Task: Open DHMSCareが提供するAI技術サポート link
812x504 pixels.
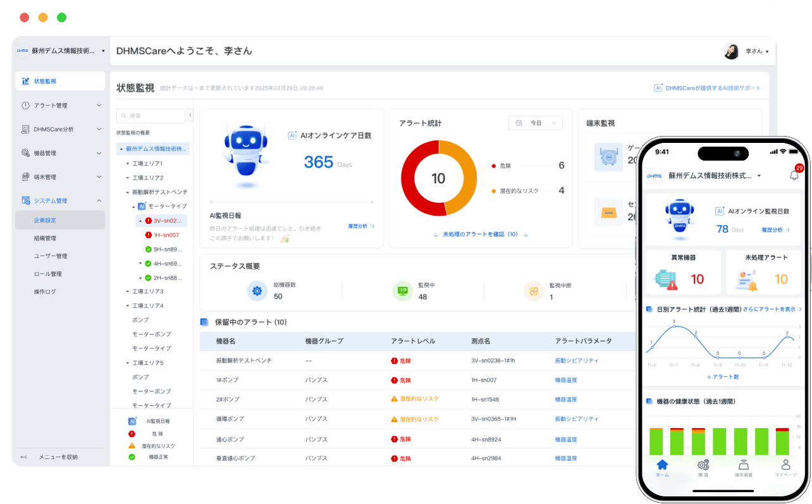Action: click(708, 89)
